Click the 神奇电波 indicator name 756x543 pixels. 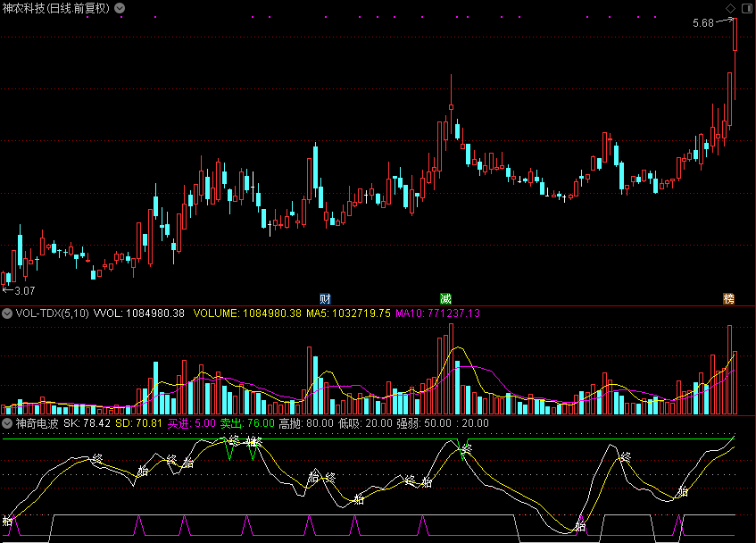(37, 423)
